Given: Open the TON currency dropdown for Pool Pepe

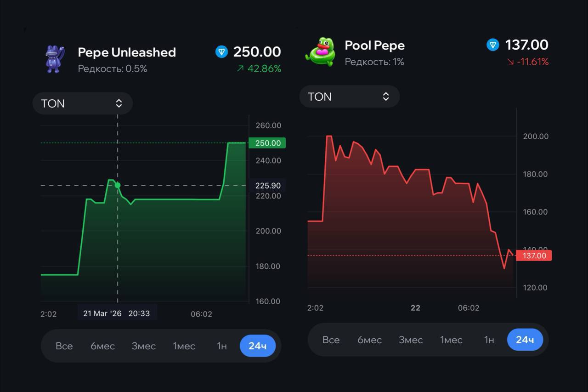Looking at the screenshot, I should (349, 97).
